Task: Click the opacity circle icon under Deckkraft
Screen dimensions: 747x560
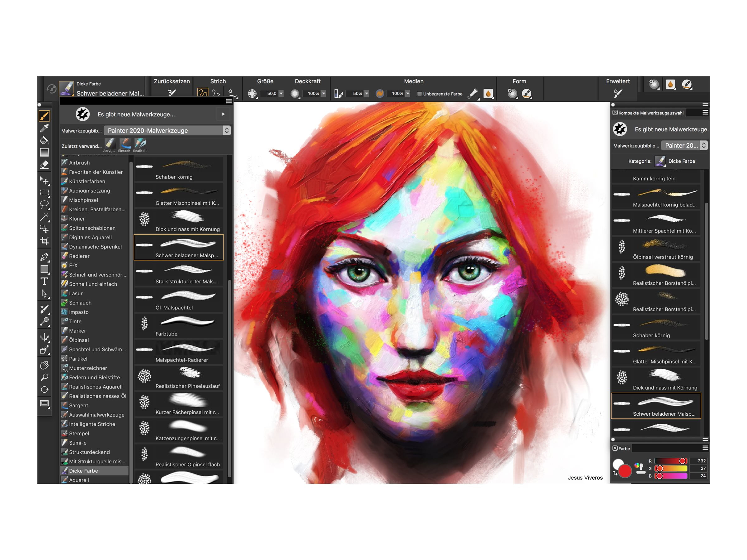Action: coord(295,94)
